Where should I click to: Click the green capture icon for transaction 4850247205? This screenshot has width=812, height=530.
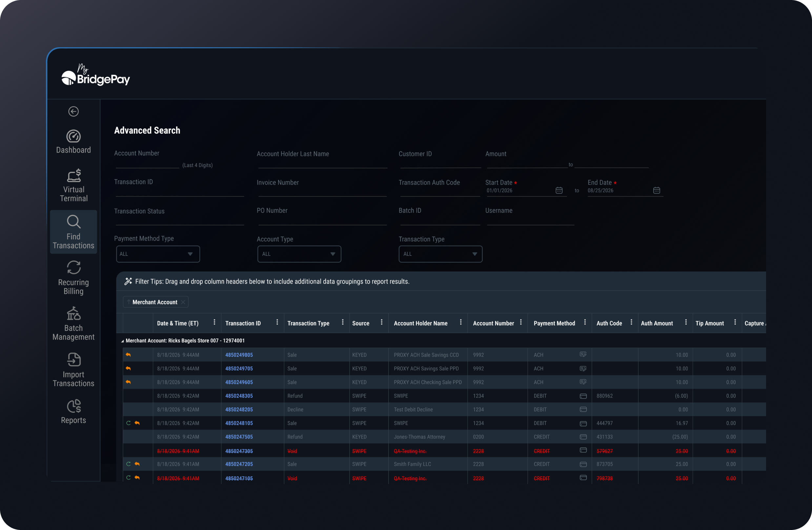pos(129,464)
